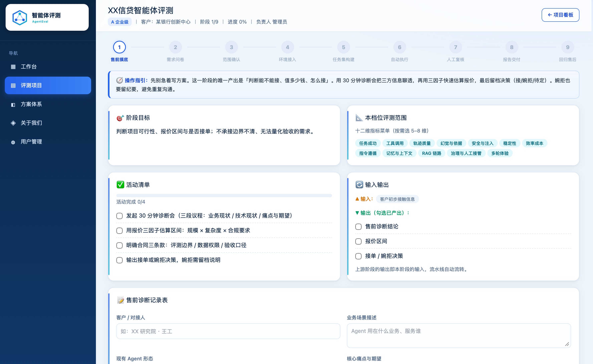Click the RAG 链路 metric tag
The height and width of the screenshot is (364, 593).
(x=432, y=153)
